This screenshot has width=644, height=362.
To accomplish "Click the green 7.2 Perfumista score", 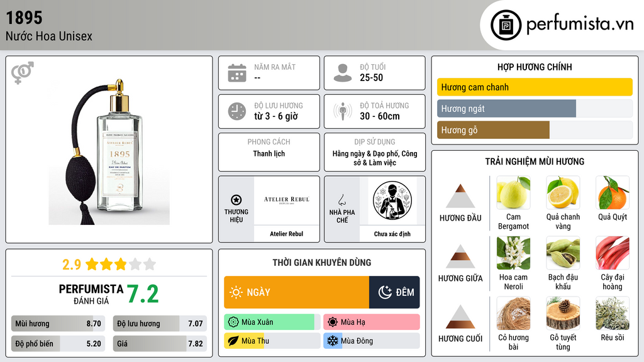I will [x=143, y=294].
